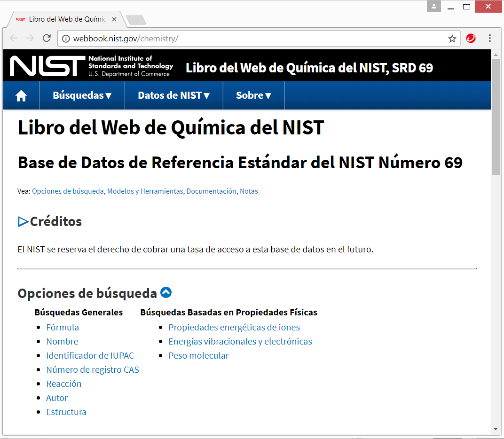Viewport: 504px width, 439px height.
Task: Open the Fórmula search link
Action: (63, 328)
